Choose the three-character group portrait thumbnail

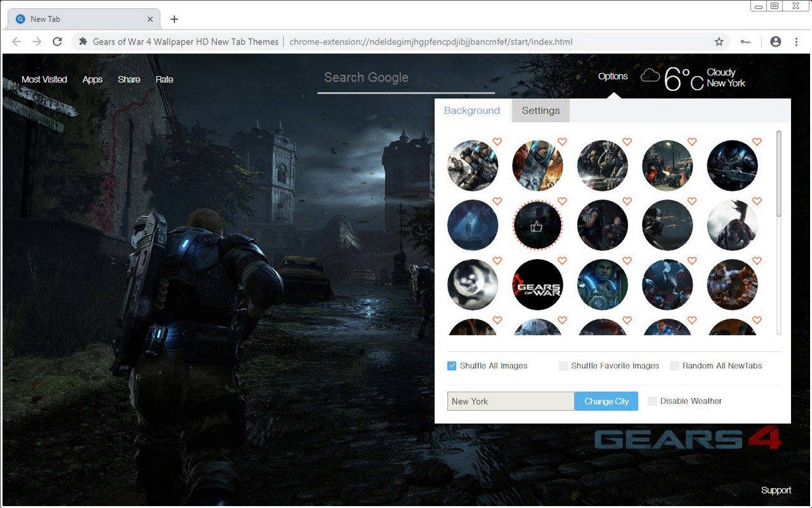pos(603,166)
